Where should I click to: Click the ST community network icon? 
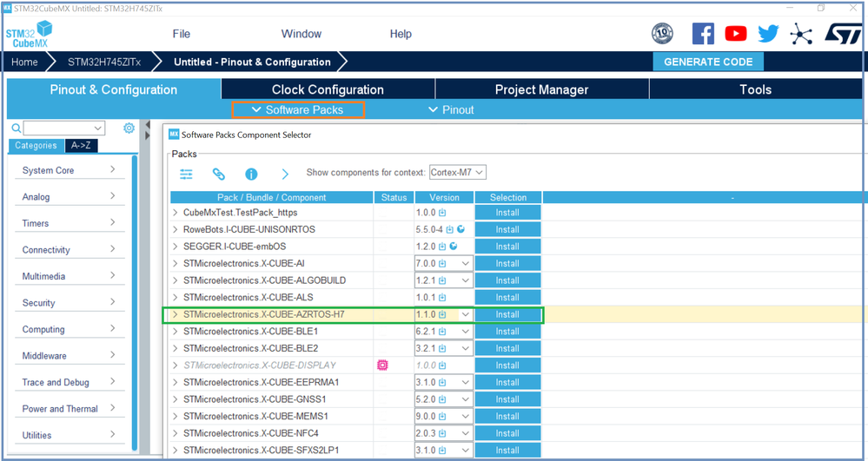[x=801, y=35]
